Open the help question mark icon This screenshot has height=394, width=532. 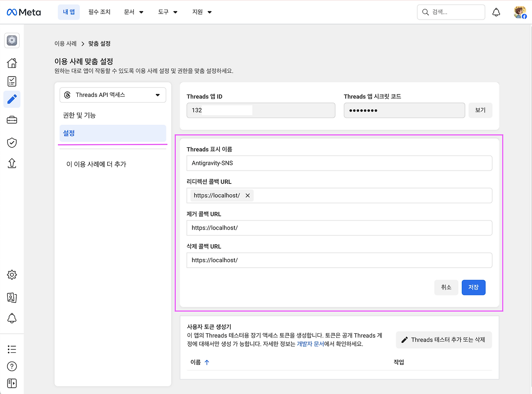coord(12,367)
